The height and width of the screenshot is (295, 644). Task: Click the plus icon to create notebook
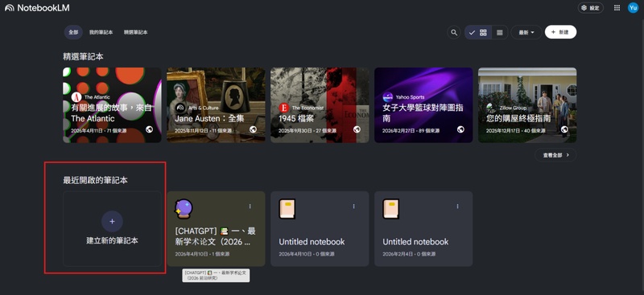(112, 222)
